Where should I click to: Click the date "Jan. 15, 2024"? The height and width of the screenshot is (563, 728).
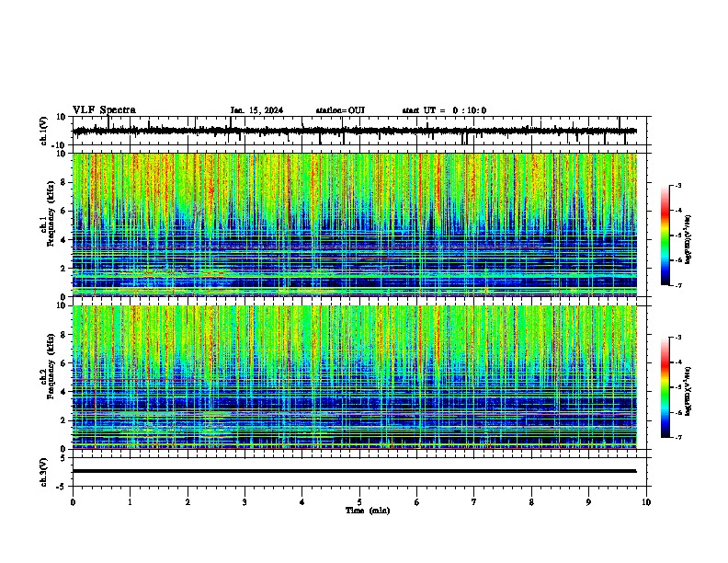click(x=256, y=110)
